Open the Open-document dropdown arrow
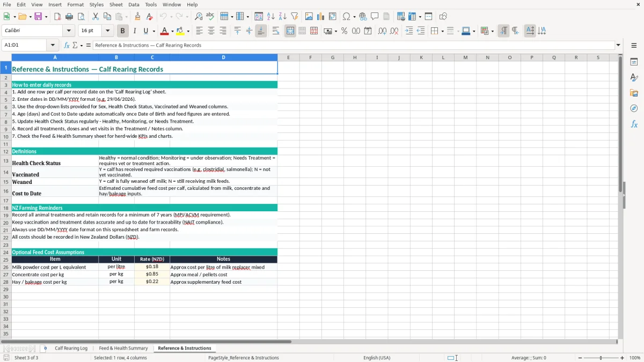 30,17
